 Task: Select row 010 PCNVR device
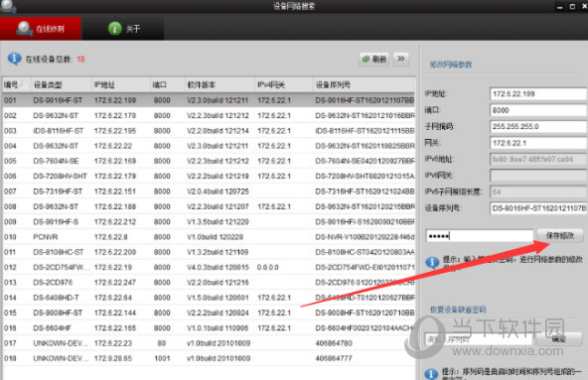pos(209,237)
